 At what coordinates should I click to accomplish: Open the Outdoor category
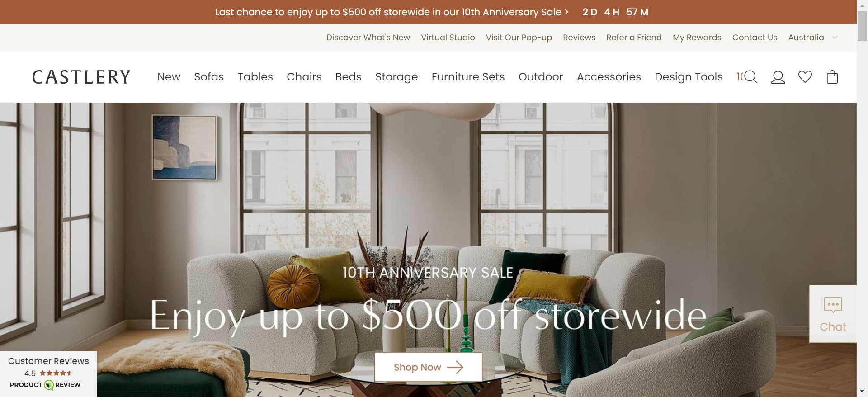coord(541,77)
